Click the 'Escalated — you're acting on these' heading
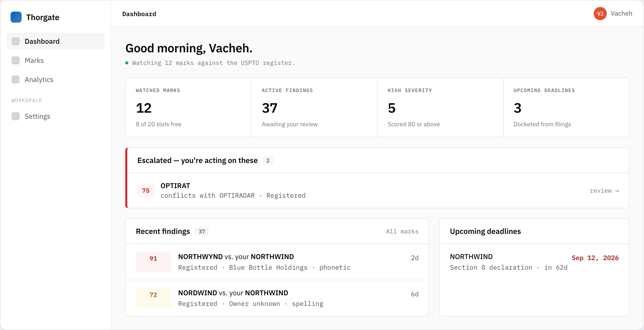This screenshot has width=644, height=330. 197,160
